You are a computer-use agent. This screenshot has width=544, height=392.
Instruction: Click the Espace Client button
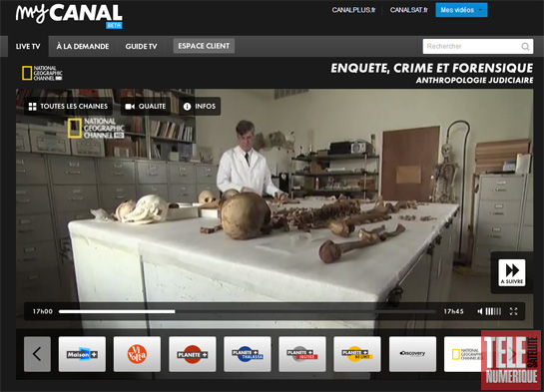pyautogui.click(x=204, y=46)
